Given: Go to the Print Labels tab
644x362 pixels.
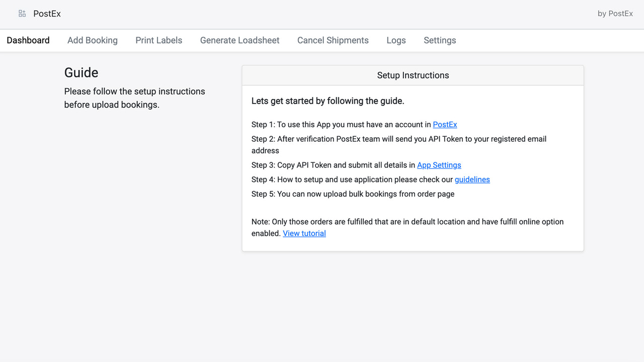Looking at the screenshot, I should point(158,40).
